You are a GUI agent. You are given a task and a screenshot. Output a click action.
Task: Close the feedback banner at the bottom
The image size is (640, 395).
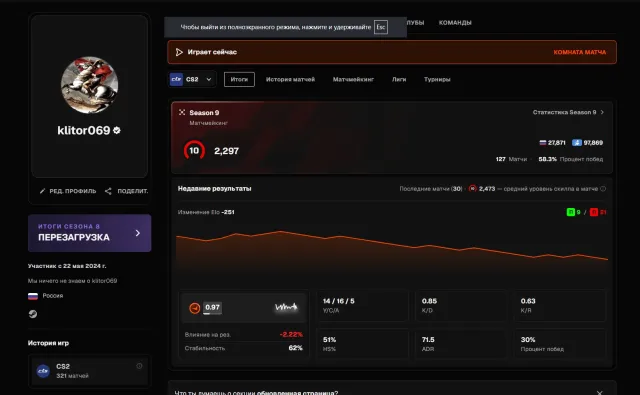pos(599,393)
